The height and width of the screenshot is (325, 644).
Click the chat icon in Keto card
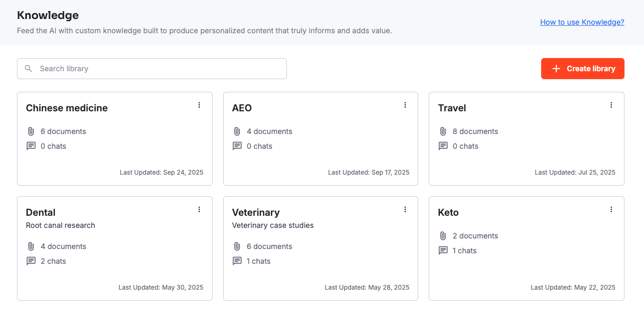(x=443, y=251)
